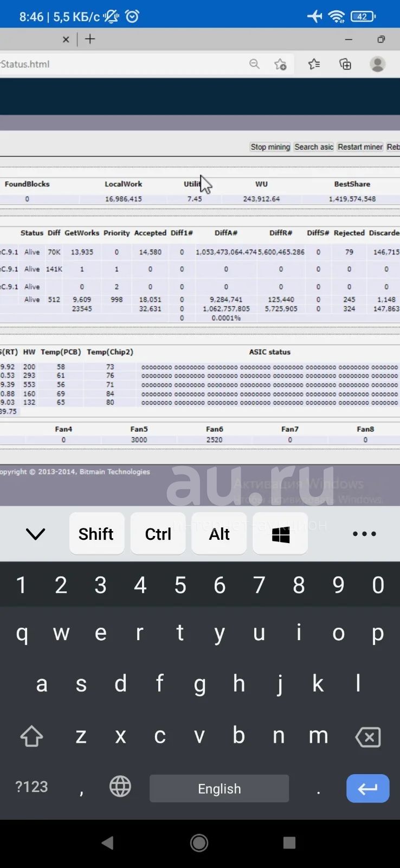Click the DiffA# total 1,062,757,805
Screen dimensions: 400x868
226,309
